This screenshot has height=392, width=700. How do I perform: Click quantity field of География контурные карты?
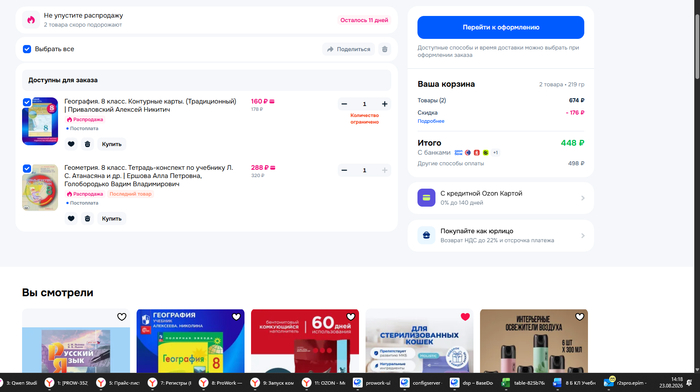click(x=364, y=104)
